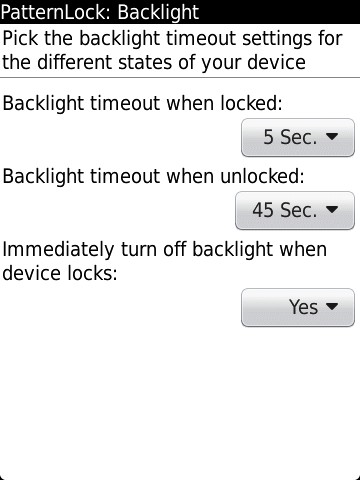This screenshot has height=480, width=360.
Task: Click the 'Backlight timeout when locked:' label
Action: 142,103
